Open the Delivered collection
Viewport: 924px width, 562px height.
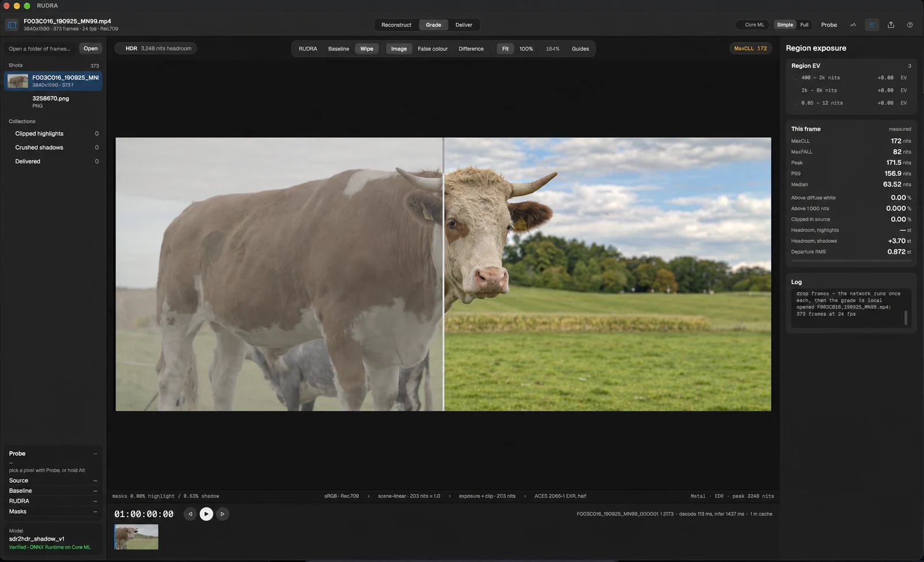pos(53,161)
